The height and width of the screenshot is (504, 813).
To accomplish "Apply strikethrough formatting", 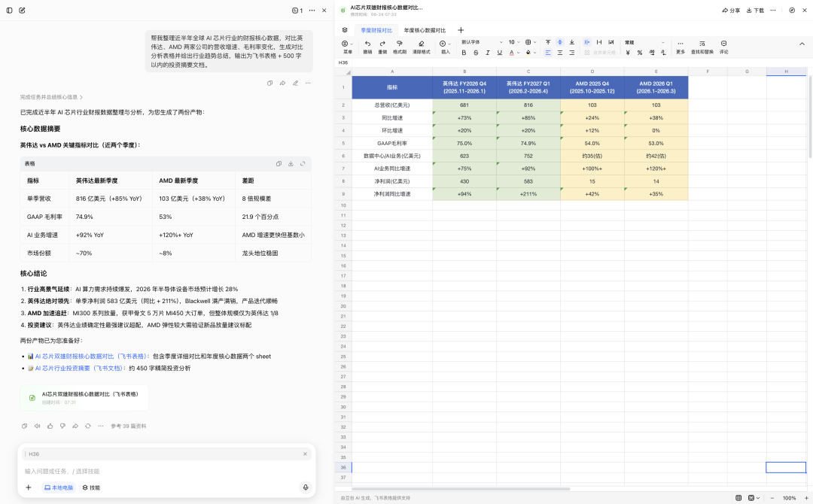I will pyautogui.click(x=476, y=53).
